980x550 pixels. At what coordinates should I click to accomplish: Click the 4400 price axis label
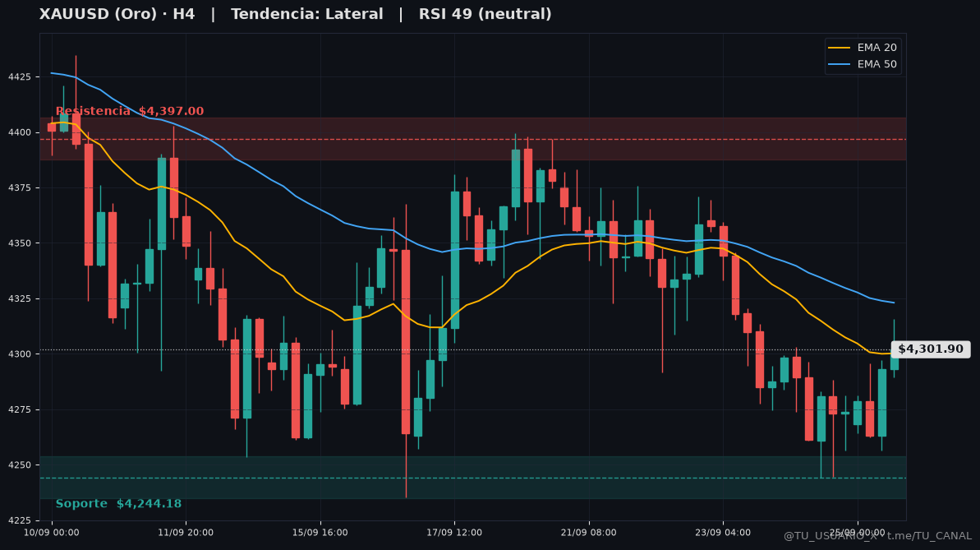(20, 132)
